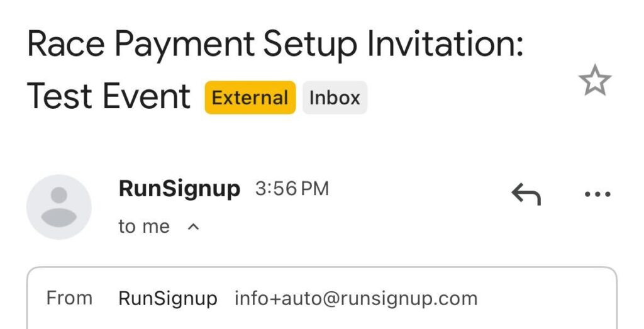644x329 pixels.
Task: Select RunSignup name in the From row
Action: click(168, 298)
